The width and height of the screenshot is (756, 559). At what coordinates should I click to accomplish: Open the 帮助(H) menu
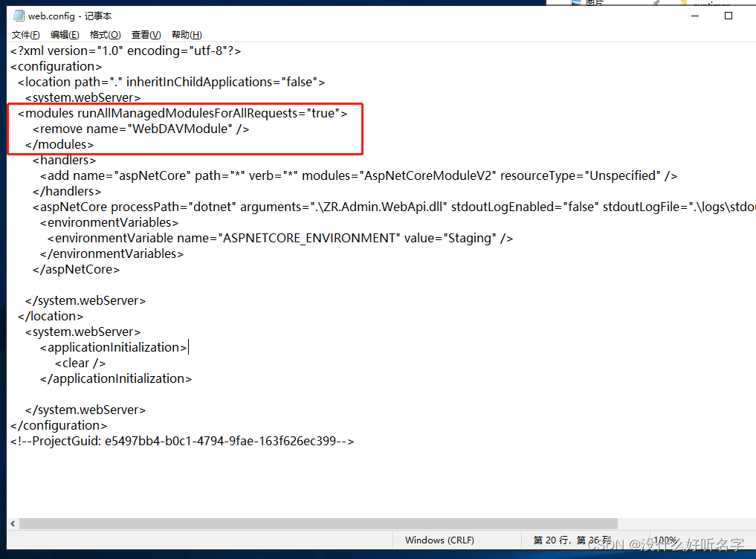click(x=186, y=34)
